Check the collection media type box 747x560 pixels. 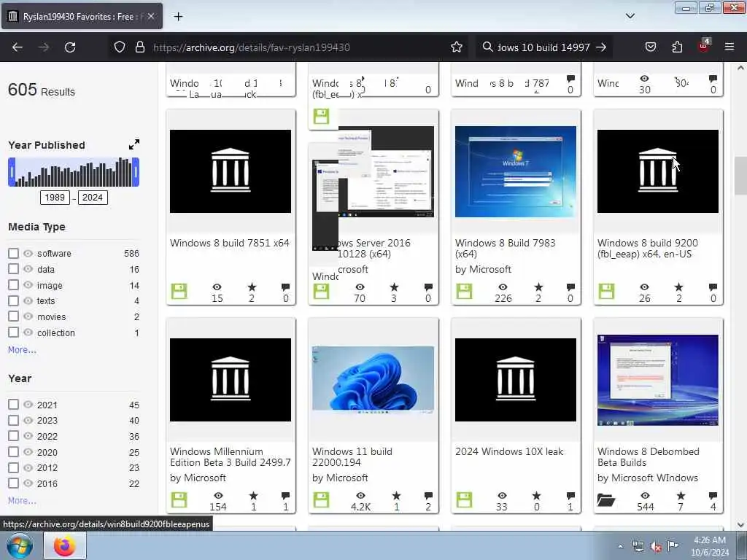(13, 332)
